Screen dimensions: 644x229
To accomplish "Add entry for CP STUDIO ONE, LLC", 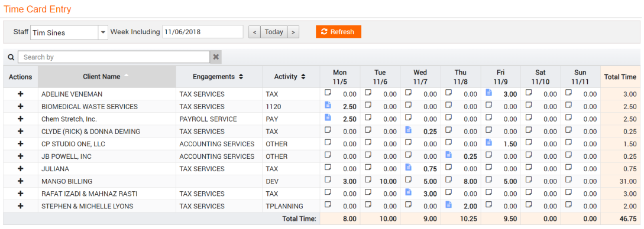I will [x=21, y=144].
